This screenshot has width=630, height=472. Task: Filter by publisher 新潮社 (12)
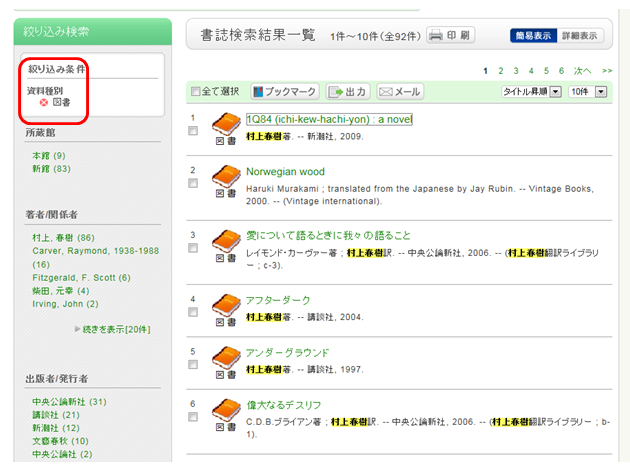click(x=56, y=428)
